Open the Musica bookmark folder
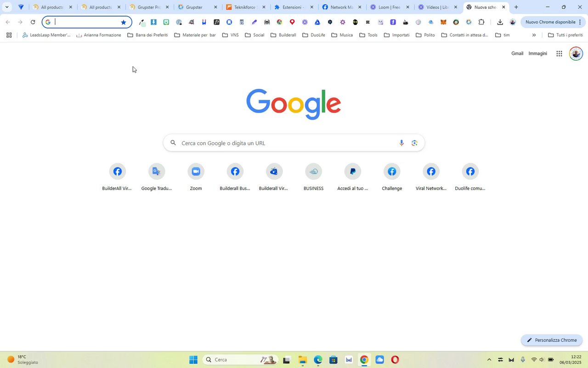The width and height of the screenshot is (588, 368). [x=342, y=35]
